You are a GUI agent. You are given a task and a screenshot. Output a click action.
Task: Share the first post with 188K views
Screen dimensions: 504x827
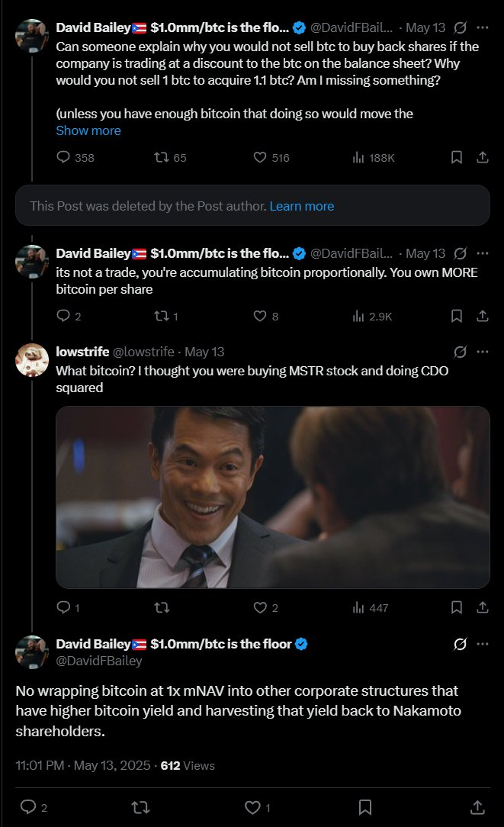(x=482, y=157)
